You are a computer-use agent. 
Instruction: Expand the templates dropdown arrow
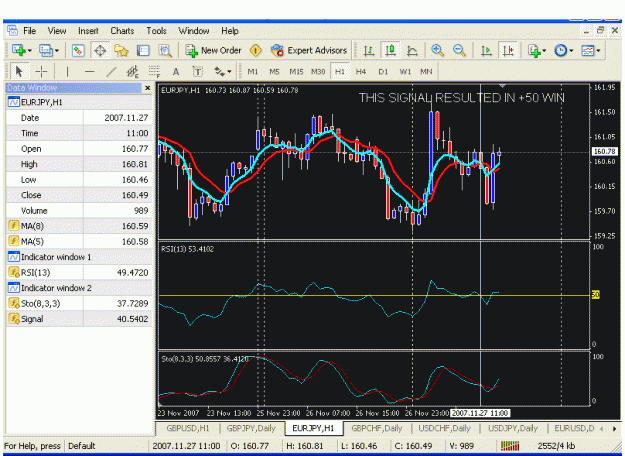[598, 51]
